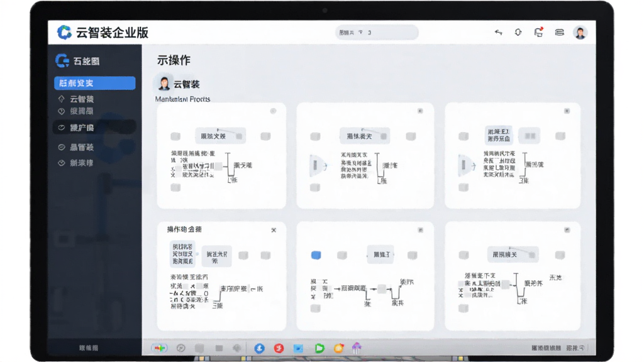
Task: Click the round corner icon on the first top-row card
Action: click(273, 111)
